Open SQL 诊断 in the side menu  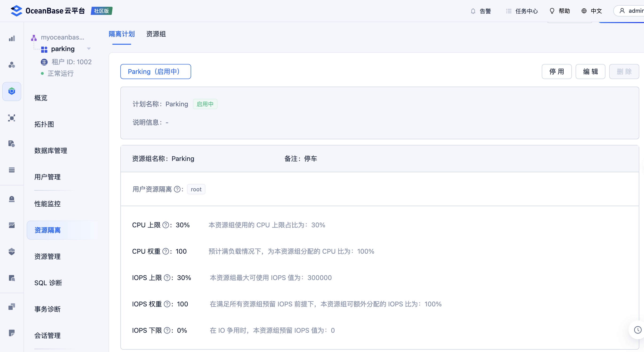[48, 283]
